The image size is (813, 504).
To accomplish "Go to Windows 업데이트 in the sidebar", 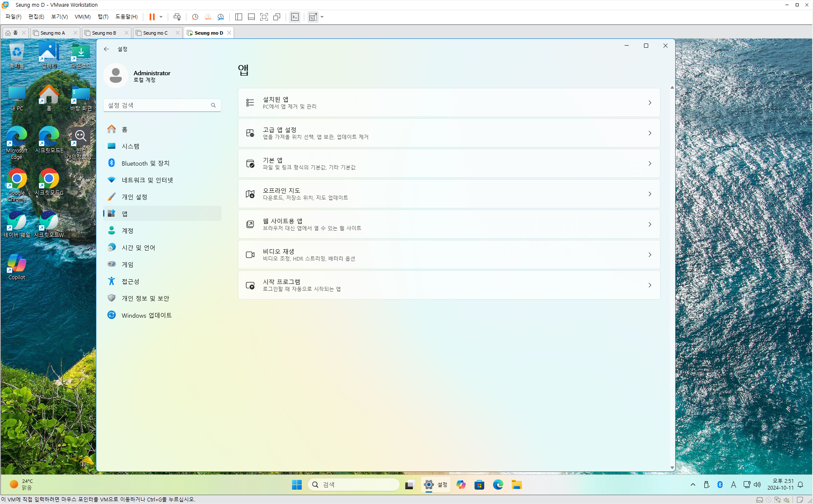I will coord(146,315).
